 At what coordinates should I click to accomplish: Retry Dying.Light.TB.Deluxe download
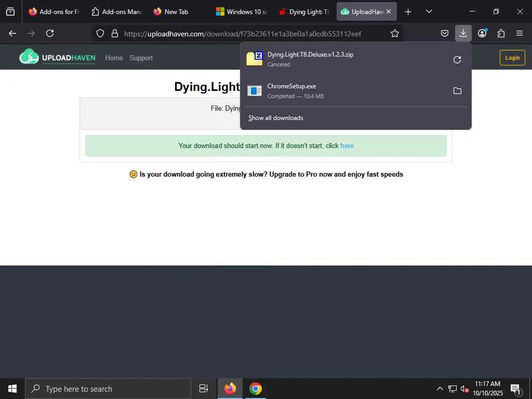[x=457, y=60]
